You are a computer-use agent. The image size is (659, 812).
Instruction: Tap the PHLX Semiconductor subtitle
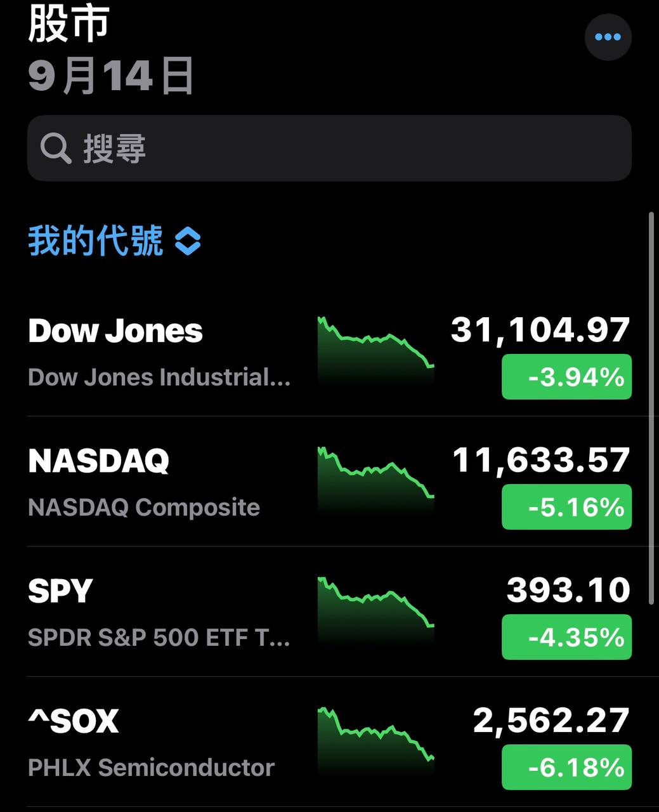(151, 768)
